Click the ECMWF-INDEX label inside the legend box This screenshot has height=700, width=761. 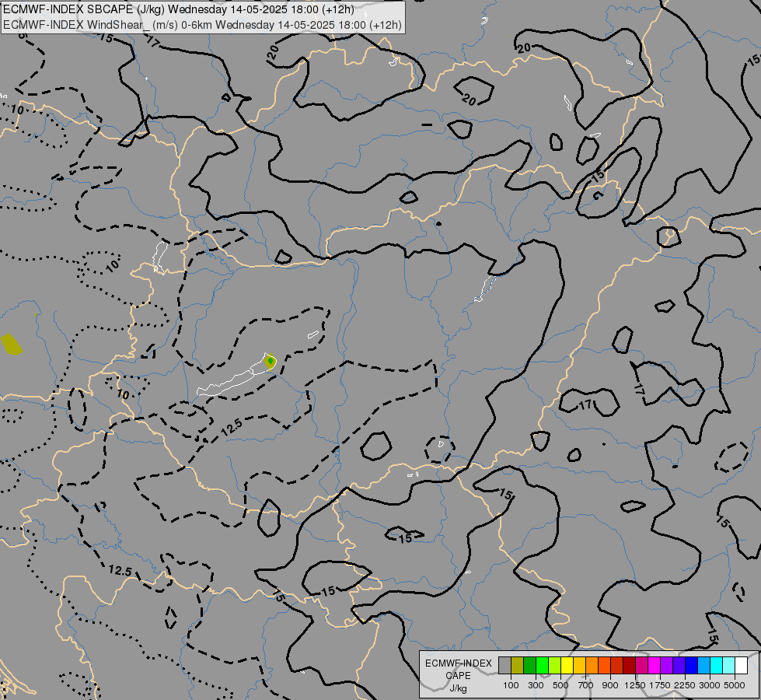tap(458, 663)
